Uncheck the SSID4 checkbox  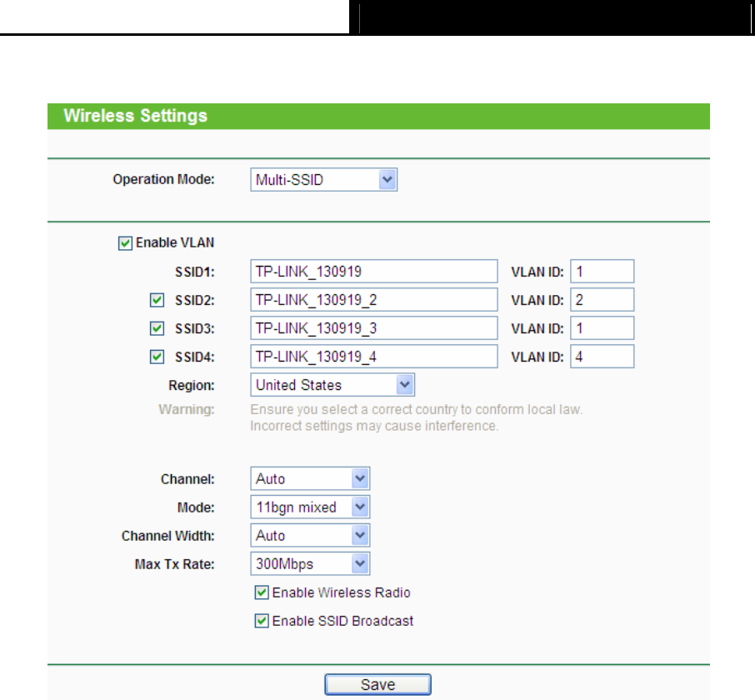157,357
